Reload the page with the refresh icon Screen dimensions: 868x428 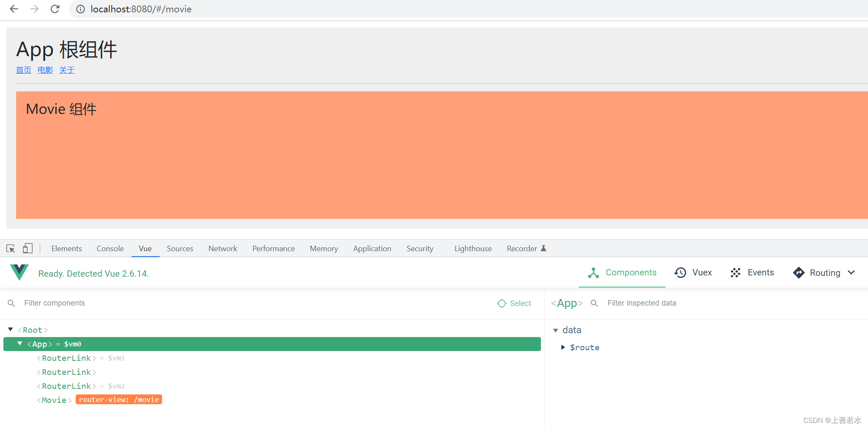click(55, 9)
